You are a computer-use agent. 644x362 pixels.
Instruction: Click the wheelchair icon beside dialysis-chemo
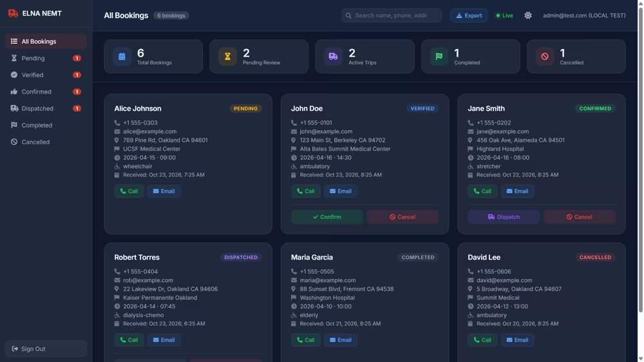(117, 315)
